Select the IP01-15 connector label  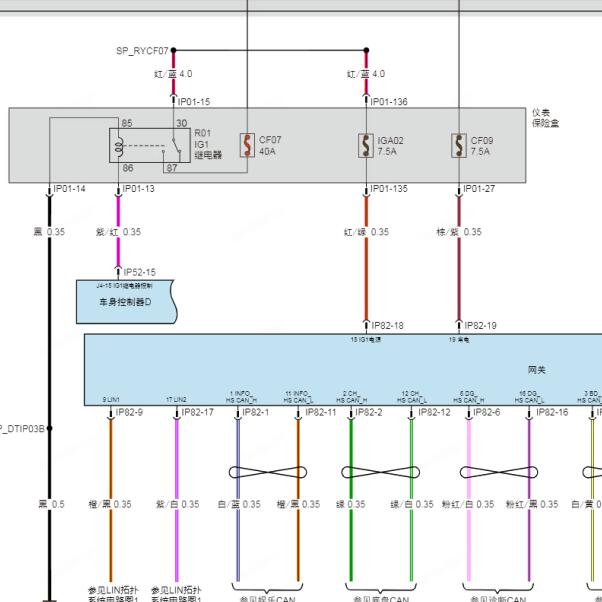tap(194, 102)
